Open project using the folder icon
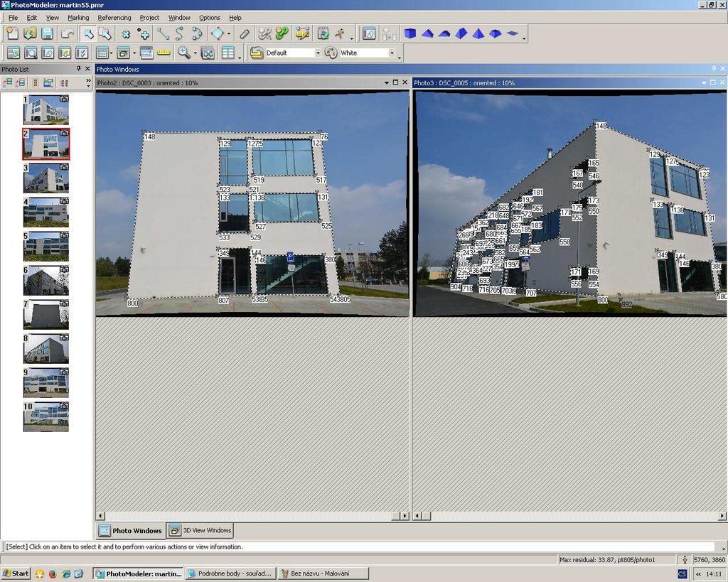This screenshot has width=728, height=582. click(30, 33)
